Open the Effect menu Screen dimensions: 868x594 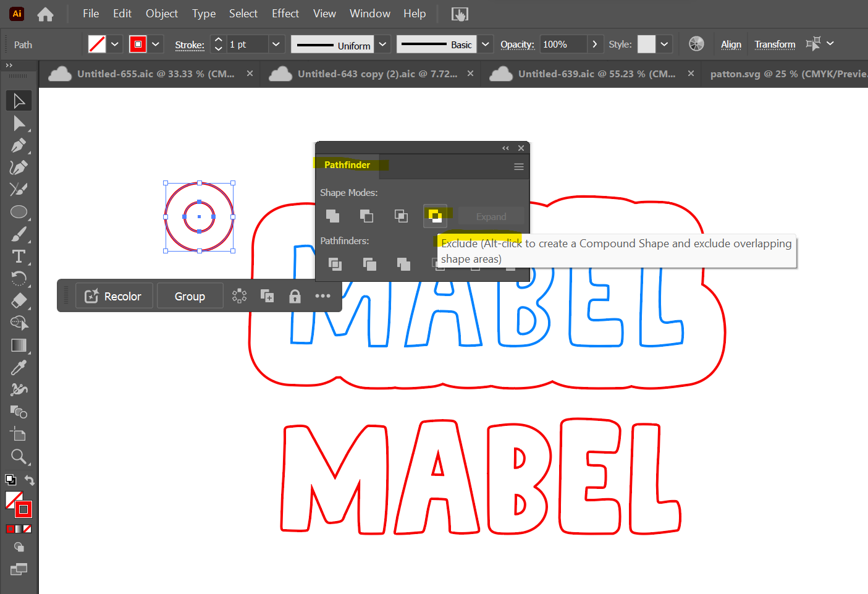click(x=285, y=14)
